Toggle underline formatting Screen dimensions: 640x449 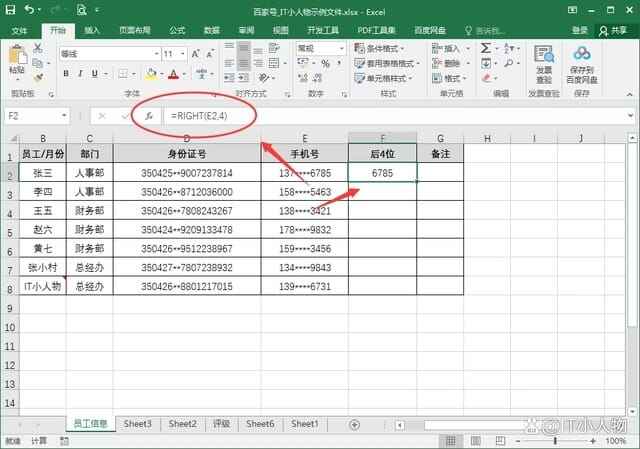click(x=95, y=73)
